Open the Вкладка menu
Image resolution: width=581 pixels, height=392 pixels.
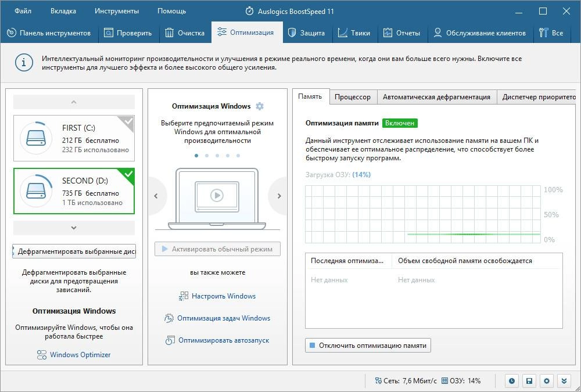point(63,11)
